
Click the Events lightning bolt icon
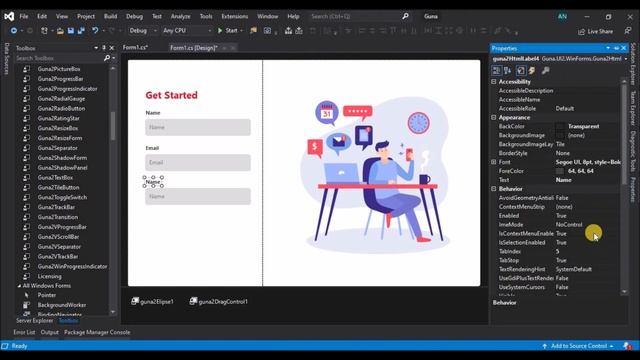(532, 71)
